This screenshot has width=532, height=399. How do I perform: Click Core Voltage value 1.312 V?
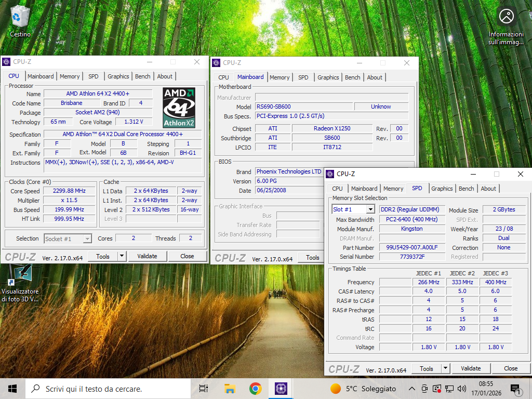pyautogui.click(x=134, y=122)
